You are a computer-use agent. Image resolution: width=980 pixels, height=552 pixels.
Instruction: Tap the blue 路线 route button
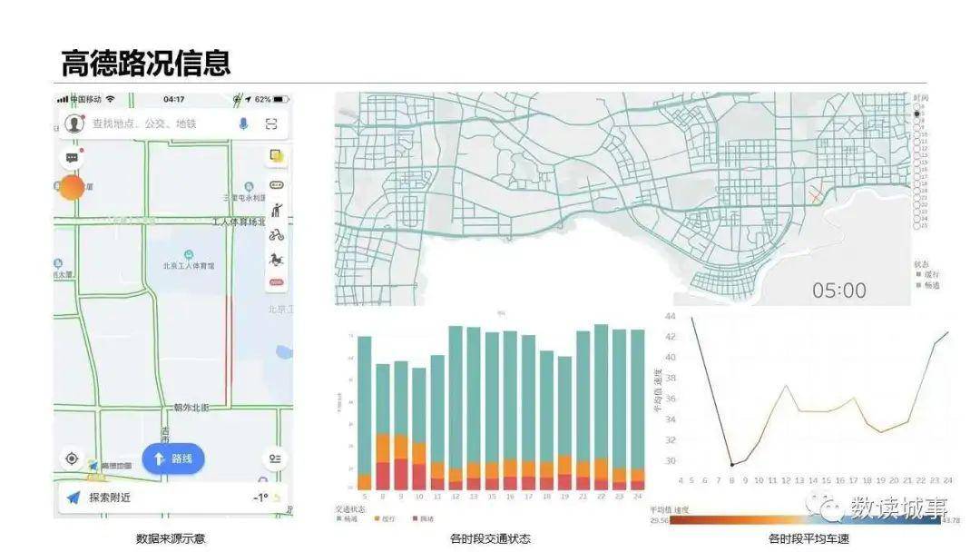(173, 458)
